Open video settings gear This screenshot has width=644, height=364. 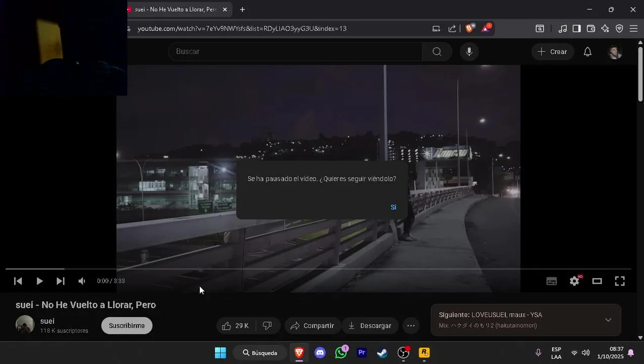coord(575,281)
